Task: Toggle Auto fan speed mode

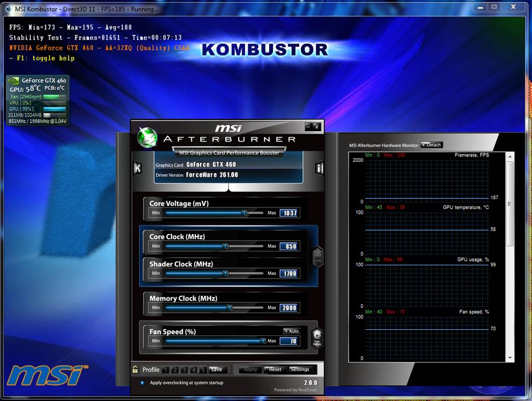Action: click(291, 331)
